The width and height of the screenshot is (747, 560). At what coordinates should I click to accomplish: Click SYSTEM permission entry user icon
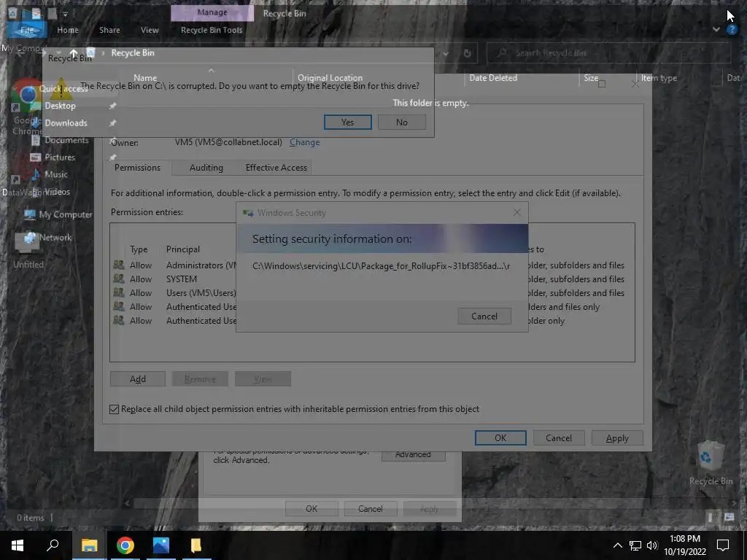point(119,279)
